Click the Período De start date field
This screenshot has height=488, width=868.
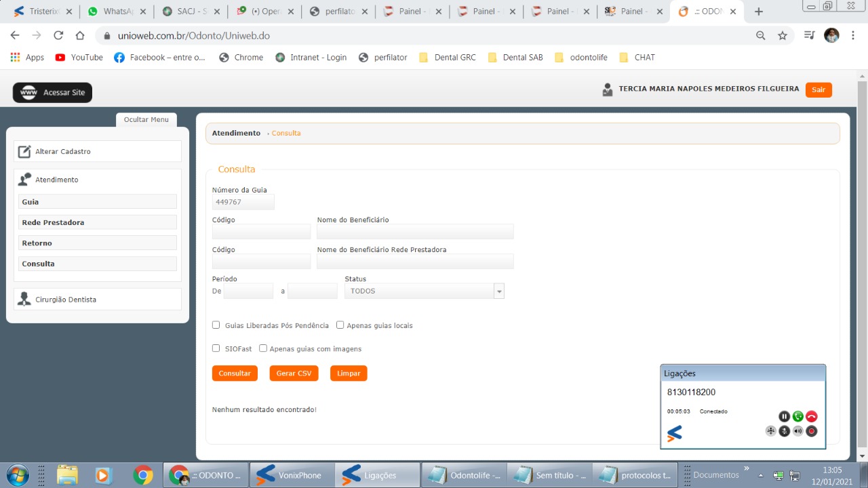(x=248, y=291)
